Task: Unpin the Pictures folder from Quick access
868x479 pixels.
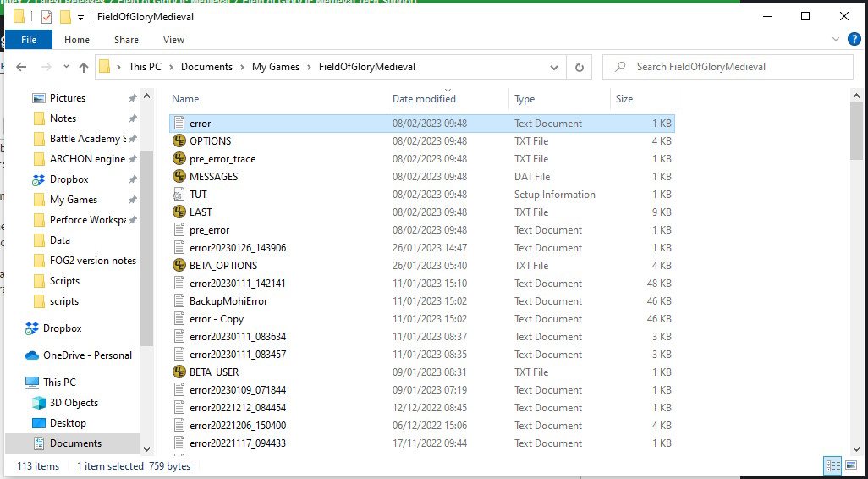Action: point(132,98)
